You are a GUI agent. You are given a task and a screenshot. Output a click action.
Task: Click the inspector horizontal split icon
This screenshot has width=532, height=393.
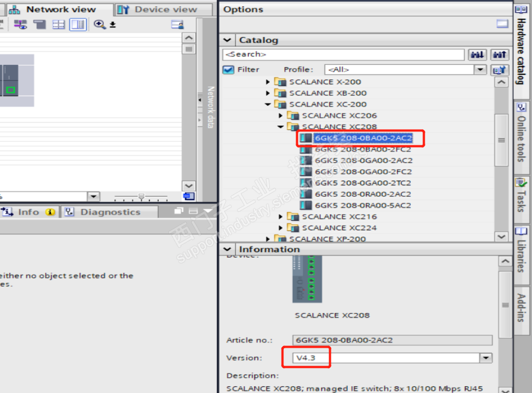click(193, 211)
